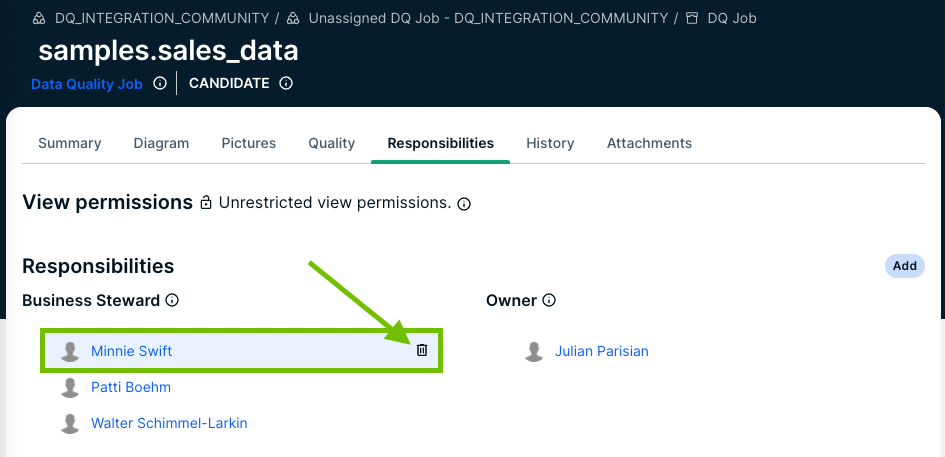Open Walter Schimmel-Larkin's profile link

click(x=169, y=423)
